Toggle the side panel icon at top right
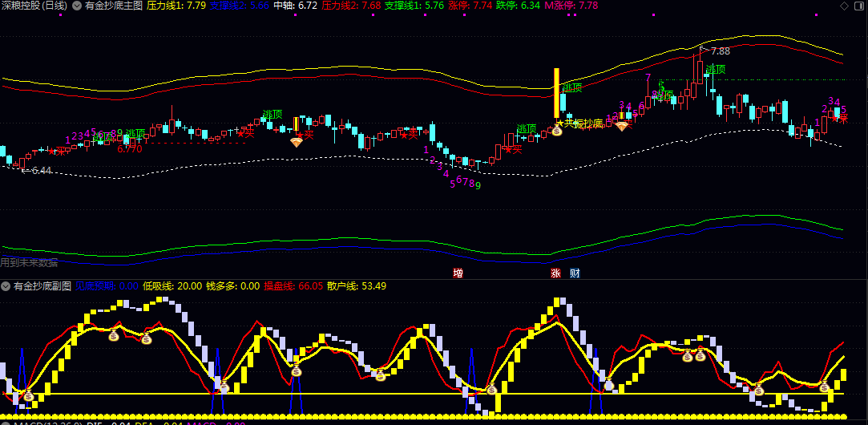868x425 pixels. click(x=859, y=6)
